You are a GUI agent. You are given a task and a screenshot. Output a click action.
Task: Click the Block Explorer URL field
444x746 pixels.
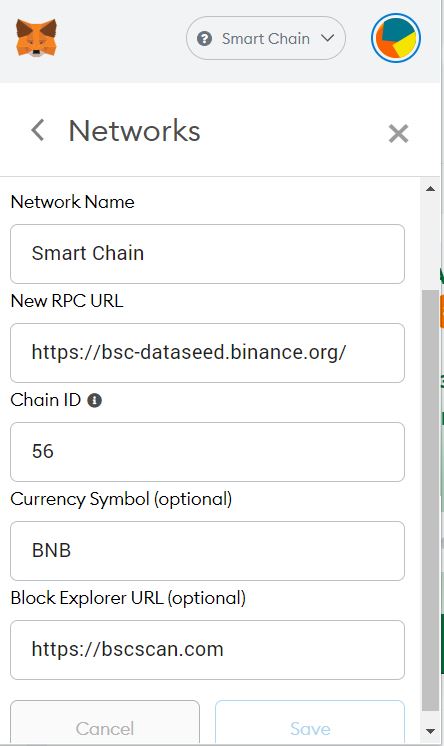pos(207,650)
